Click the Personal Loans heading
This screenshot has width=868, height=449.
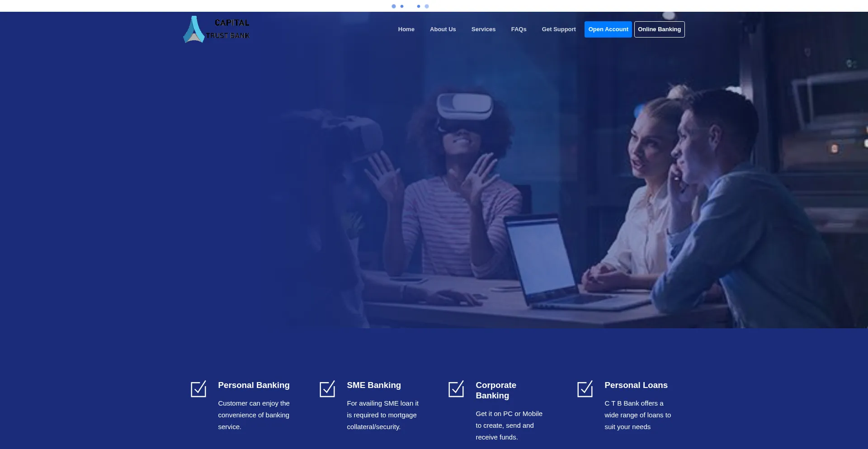(636, 385)
